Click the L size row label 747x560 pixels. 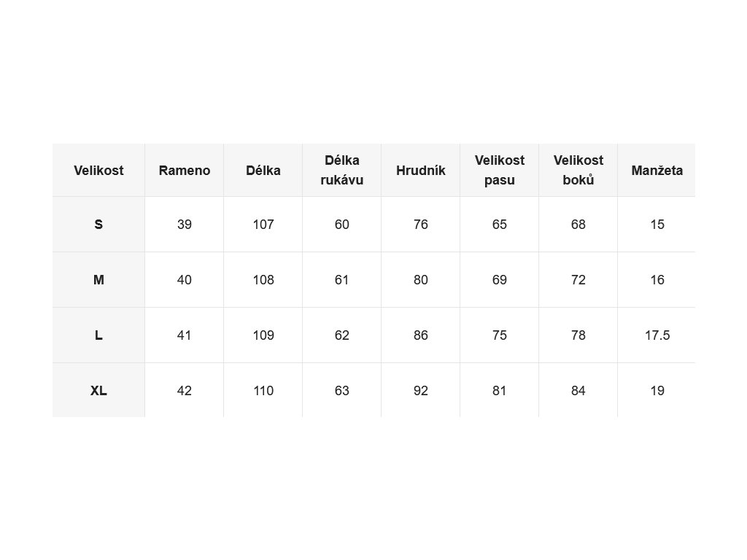98,335
